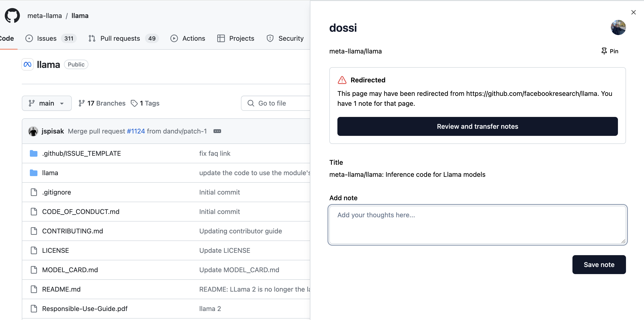Pin this page in dossi

pos(609,51)
